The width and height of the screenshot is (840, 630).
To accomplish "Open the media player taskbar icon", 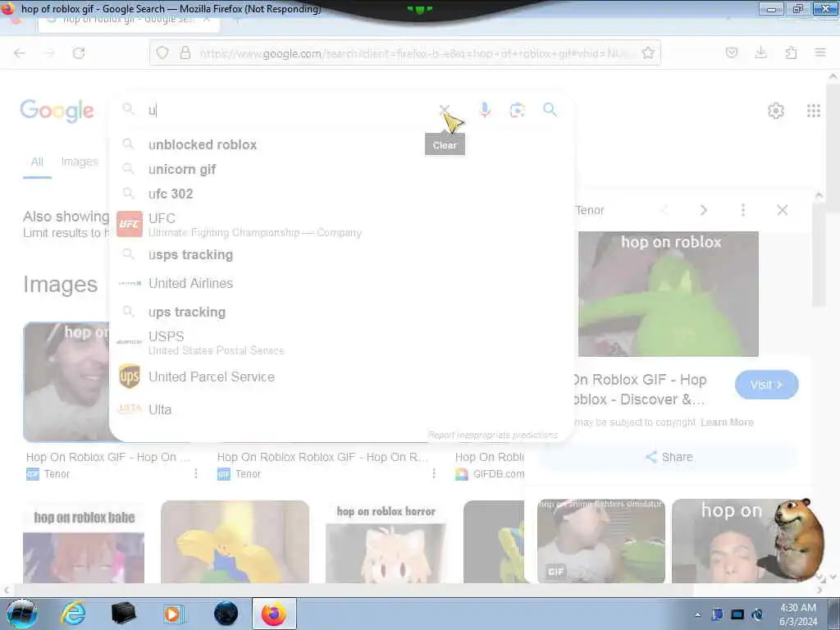I will click(x=172, y=614).
